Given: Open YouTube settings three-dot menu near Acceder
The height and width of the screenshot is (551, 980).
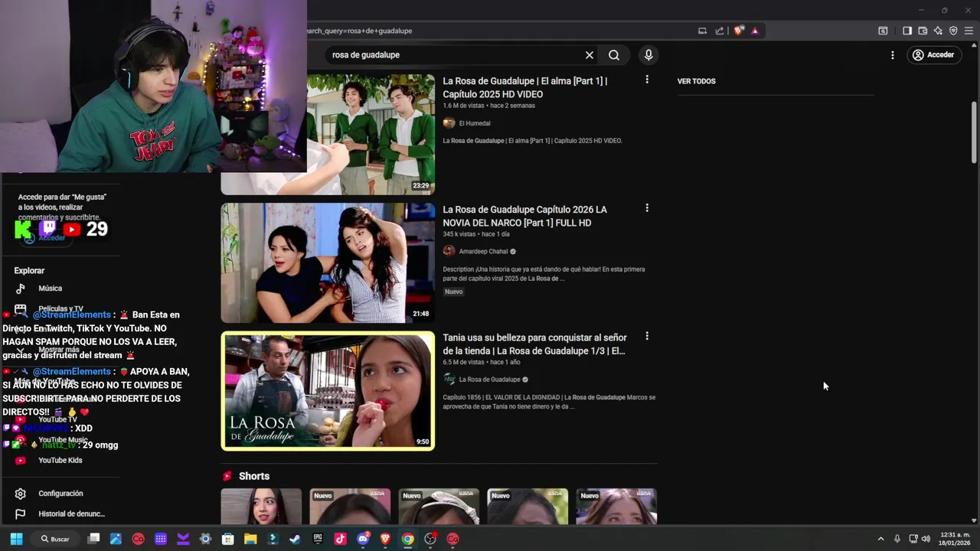Looking at the screenshot, I should 892,55.
